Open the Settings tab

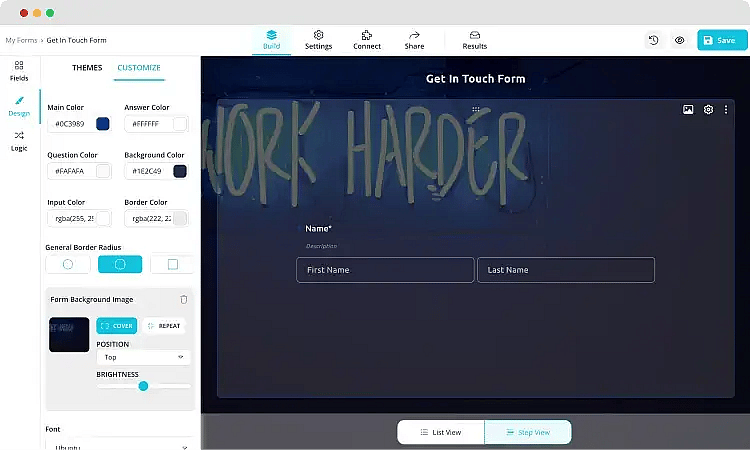coord(318,40)
